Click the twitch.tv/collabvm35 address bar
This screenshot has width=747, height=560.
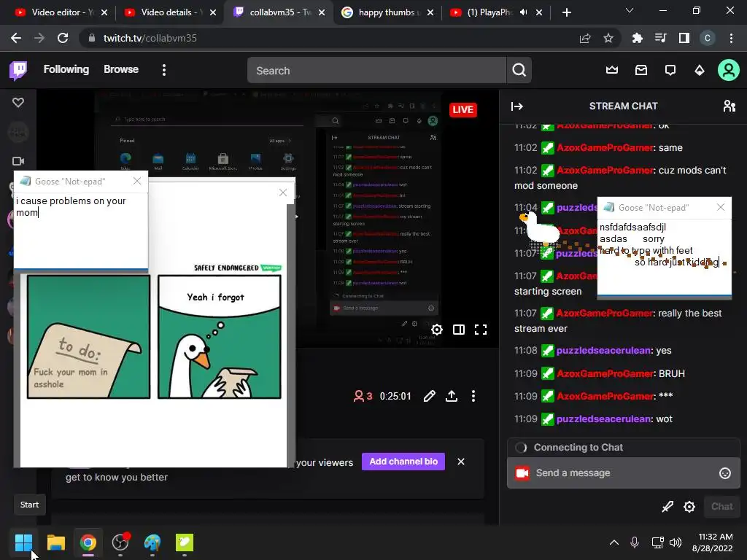[329, 38]
